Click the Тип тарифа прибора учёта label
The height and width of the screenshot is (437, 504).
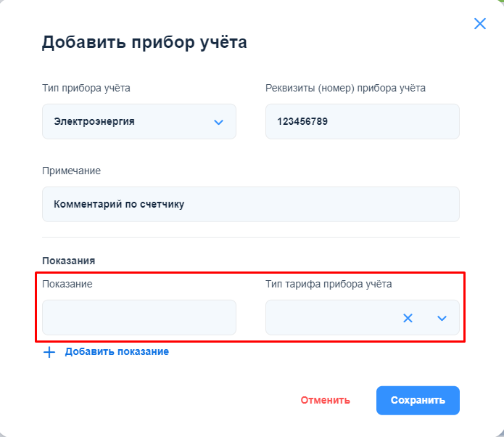pyautogui.click(x=329, y=284)
